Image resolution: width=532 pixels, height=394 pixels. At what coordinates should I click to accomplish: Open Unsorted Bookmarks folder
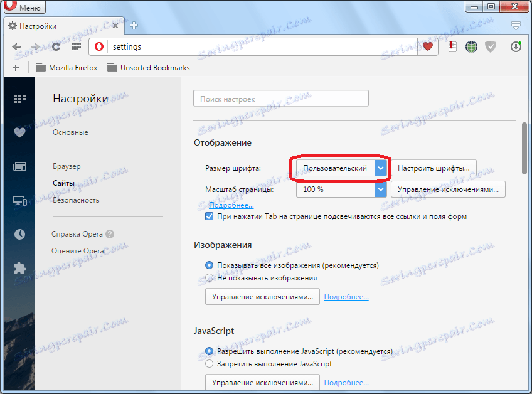(148, 68)
